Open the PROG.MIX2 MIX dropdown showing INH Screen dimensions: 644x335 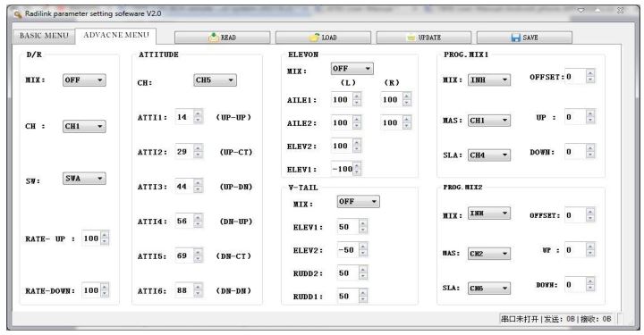[489, 214]
